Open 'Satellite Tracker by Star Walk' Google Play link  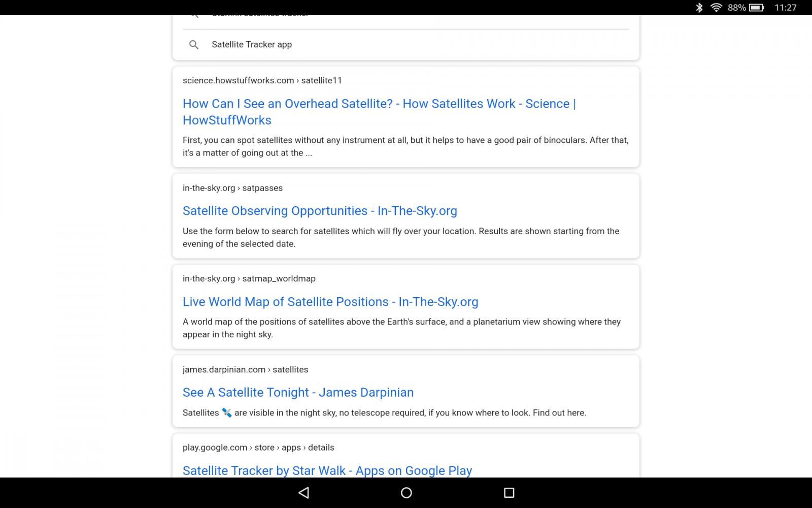pyautogui.click(x=327, y=470)
